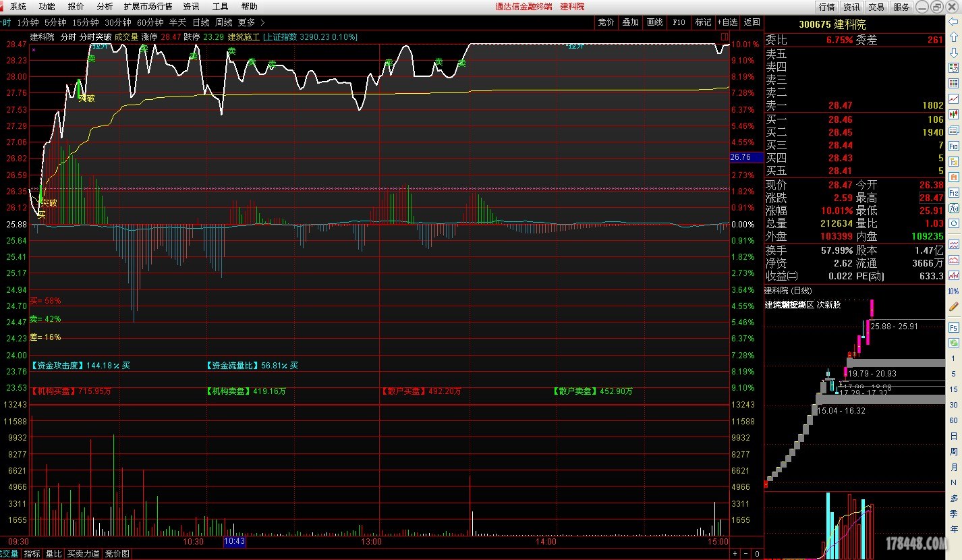
Task: Click the 交易 button at top right
Action: 876,7
